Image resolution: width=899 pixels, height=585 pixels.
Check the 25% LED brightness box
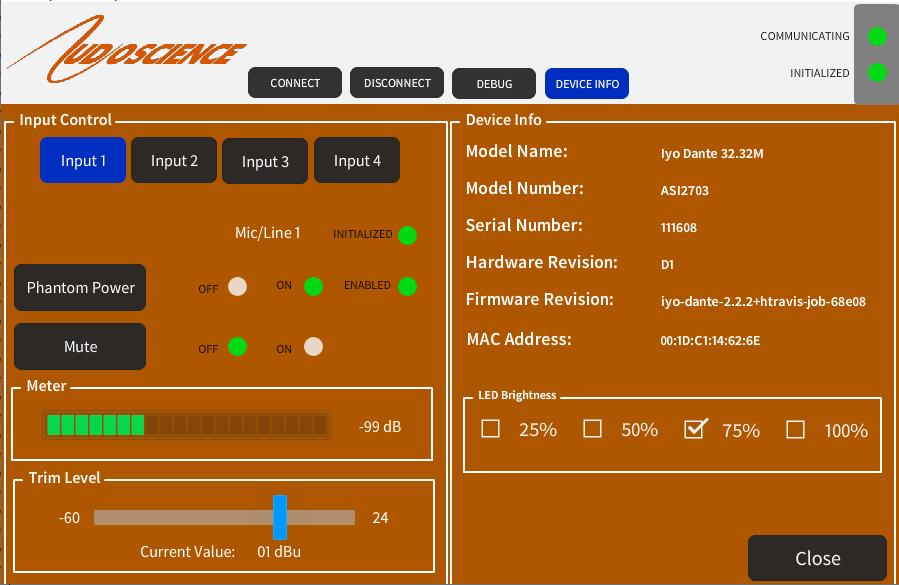click(x=490, y=429)
